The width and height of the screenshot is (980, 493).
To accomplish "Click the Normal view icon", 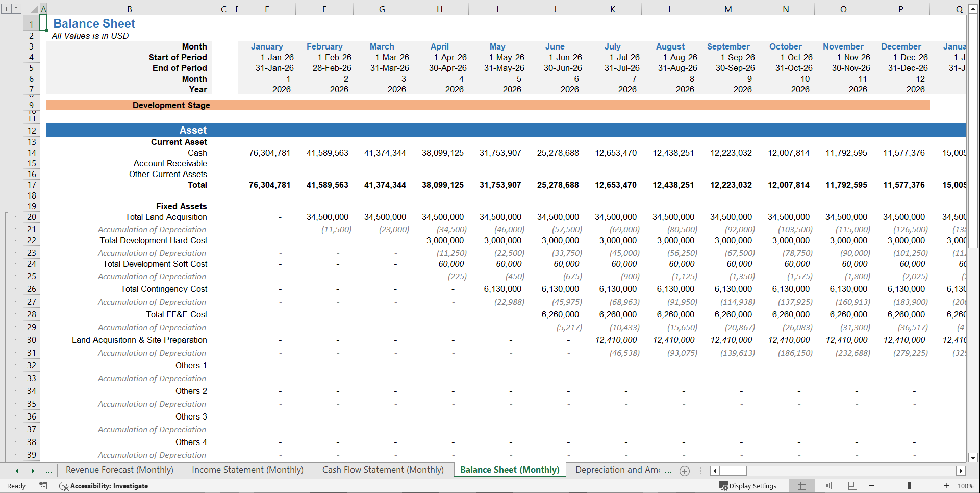I will (801, 486).
